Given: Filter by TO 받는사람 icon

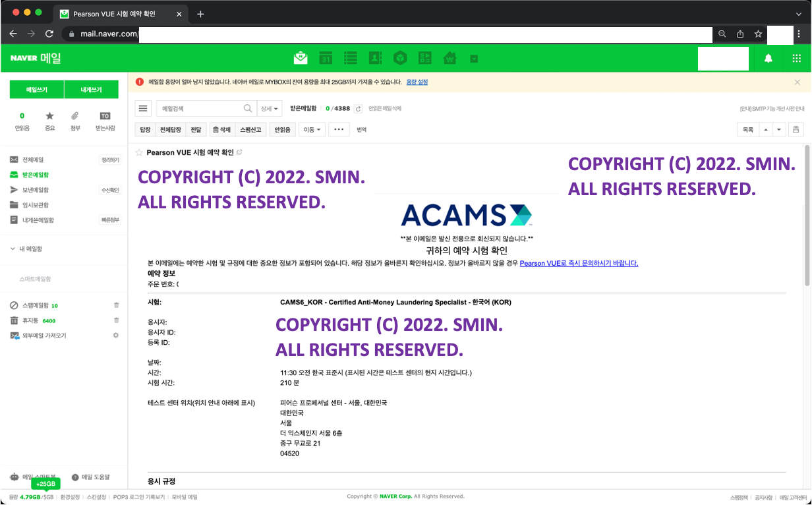Looking at the screenshot, I should pyautogui.click(x=105, y=121).
